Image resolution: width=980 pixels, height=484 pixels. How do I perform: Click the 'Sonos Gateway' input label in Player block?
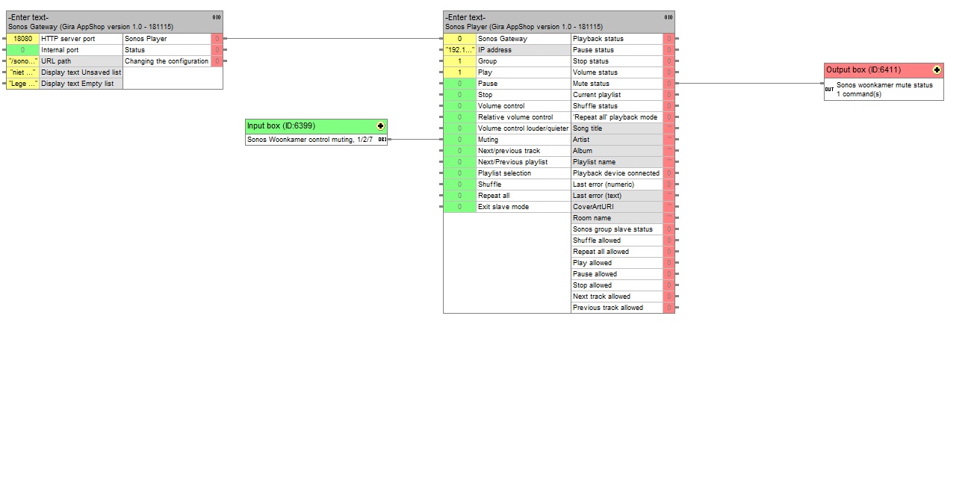[x=503, y=39]
